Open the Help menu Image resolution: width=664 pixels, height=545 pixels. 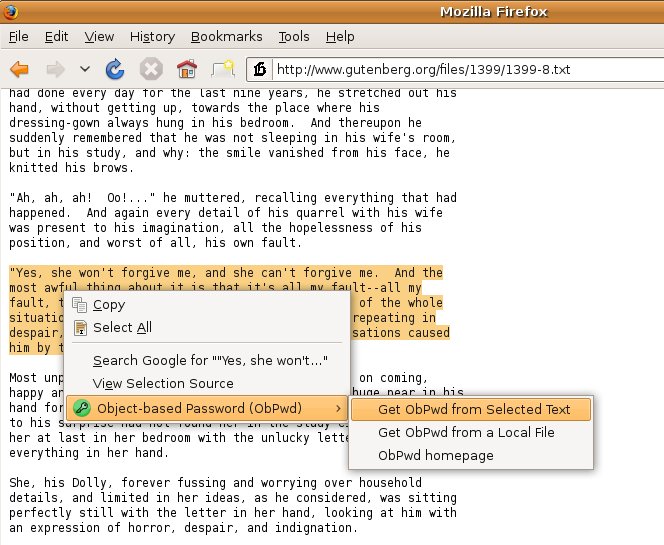340,37
